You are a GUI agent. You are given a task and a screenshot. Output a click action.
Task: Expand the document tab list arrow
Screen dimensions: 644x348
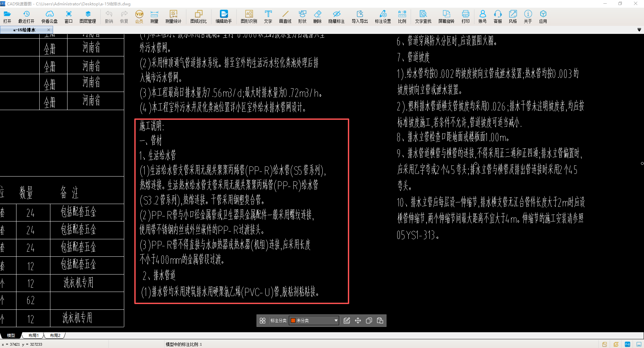click(639, 30)
